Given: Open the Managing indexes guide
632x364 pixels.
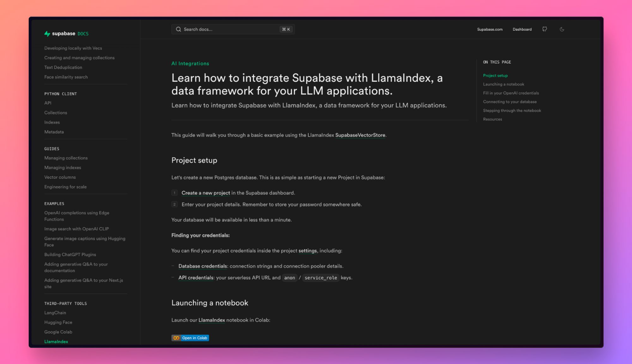Looking at the screenshot, I should (63, 168).
